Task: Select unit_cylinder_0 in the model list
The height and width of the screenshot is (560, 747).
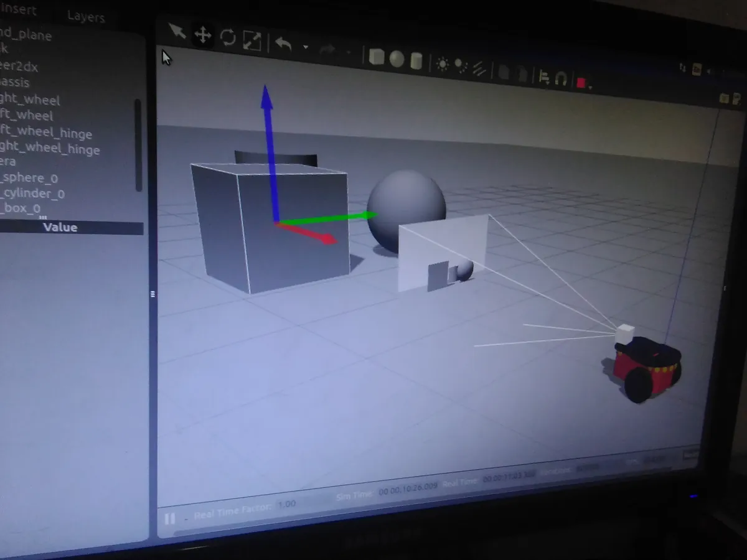Action: point(32,194)
